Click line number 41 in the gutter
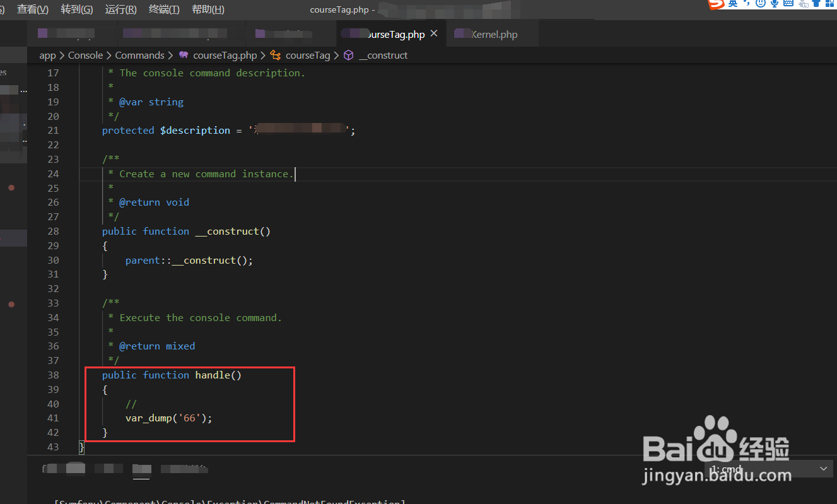837x504 pixels. pos(53,418)
